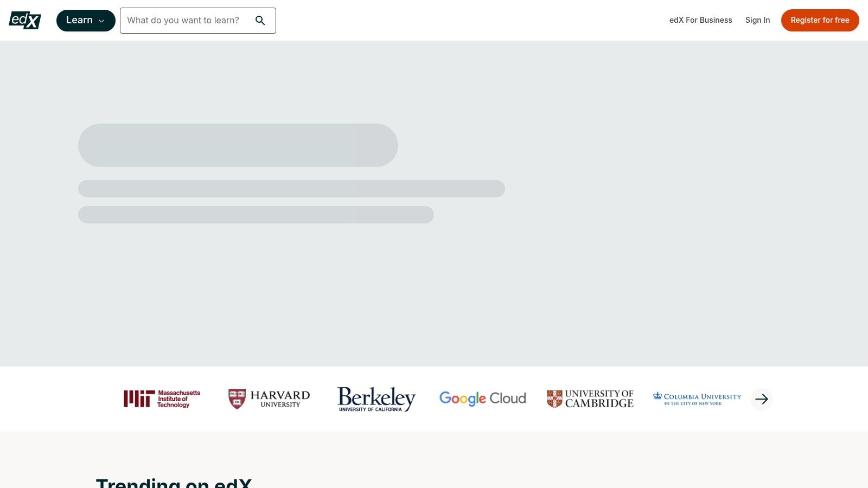Screen dimensions: 868x488
Task: Select the MIT logo
Action: point(161,399)
